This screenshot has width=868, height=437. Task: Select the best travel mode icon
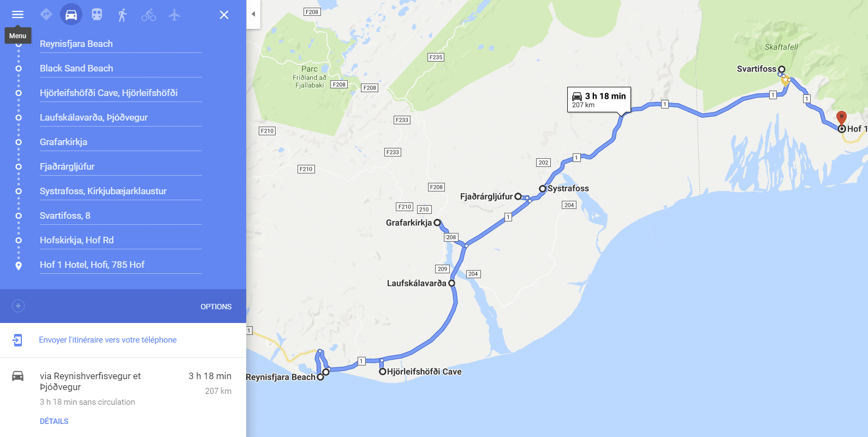pos(46,15)
